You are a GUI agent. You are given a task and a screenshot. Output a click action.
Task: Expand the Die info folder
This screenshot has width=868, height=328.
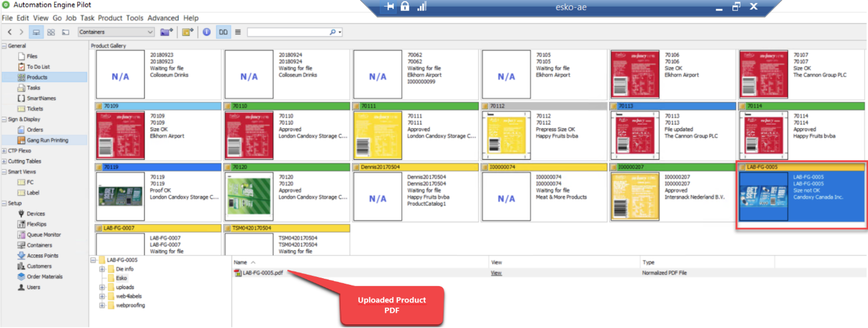click(102, 269)
